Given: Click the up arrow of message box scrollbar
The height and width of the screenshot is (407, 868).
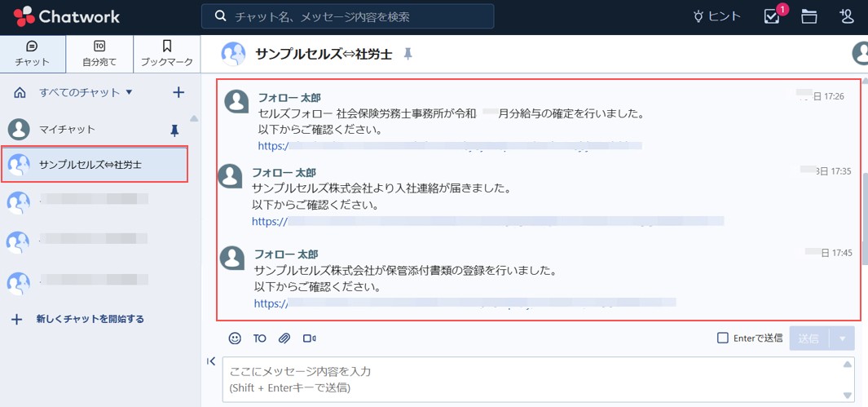Looking at the screenshot, I should (x=847, y=365).
